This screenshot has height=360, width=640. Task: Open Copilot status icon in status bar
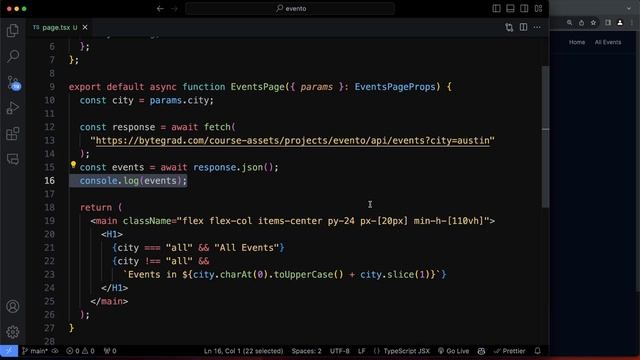pos(481,351)
